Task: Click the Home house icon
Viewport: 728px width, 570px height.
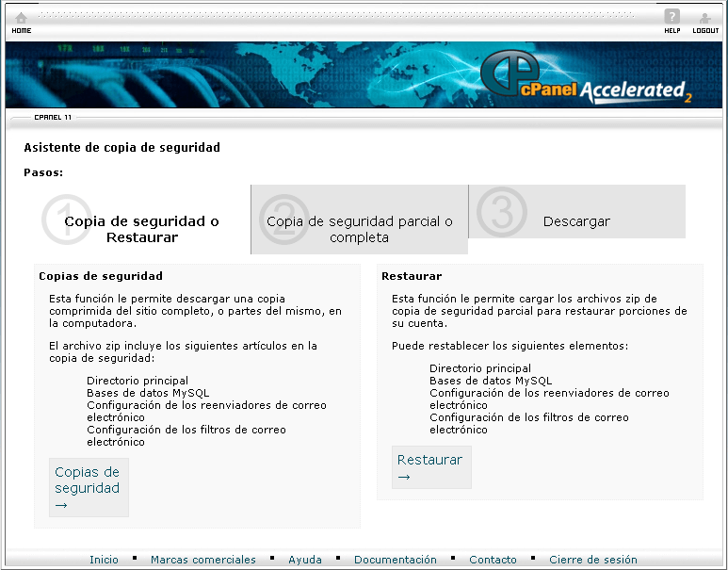Action: click(x=22, y=18)
